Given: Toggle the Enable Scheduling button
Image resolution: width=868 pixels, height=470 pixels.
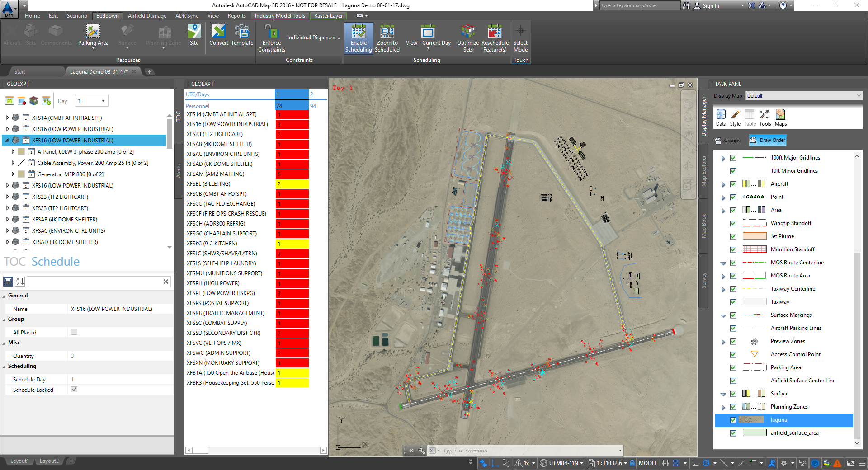Looking at the screenshot, I should point(359,38).
